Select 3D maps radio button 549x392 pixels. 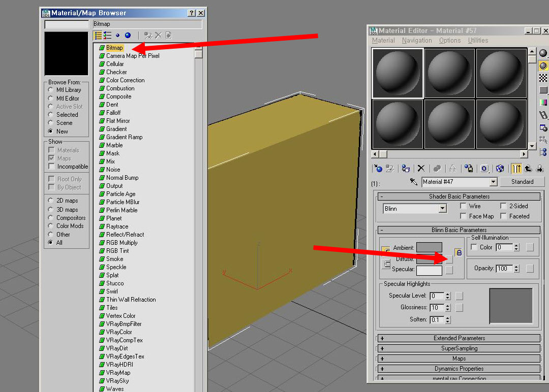coord(51,210)
